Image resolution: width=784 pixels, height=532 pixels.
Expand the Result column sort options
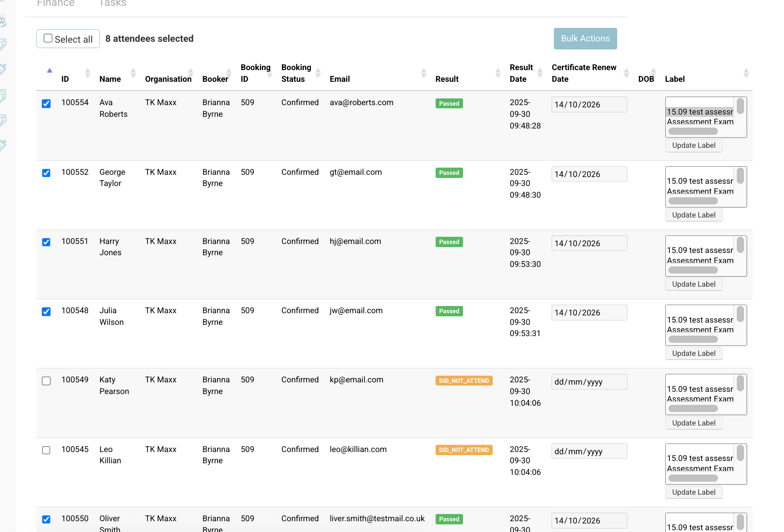click(498, 72)
